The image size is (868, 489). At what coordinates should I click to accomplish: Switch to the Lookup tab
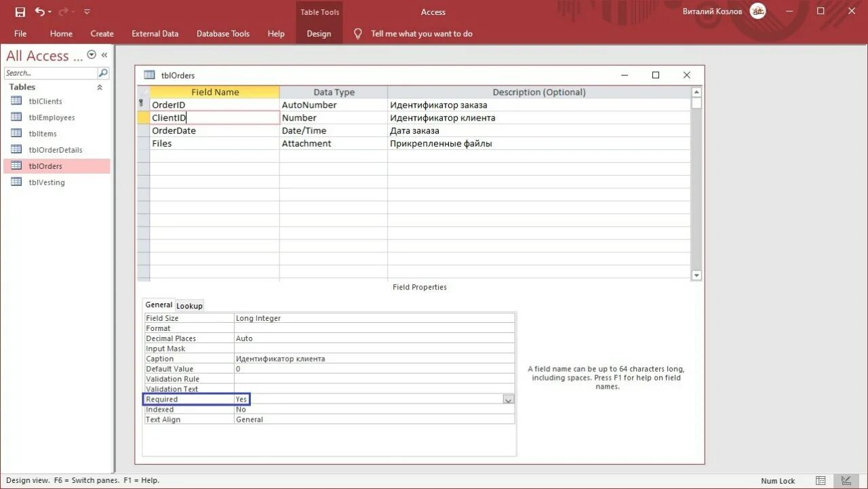[x=189, y=305]
